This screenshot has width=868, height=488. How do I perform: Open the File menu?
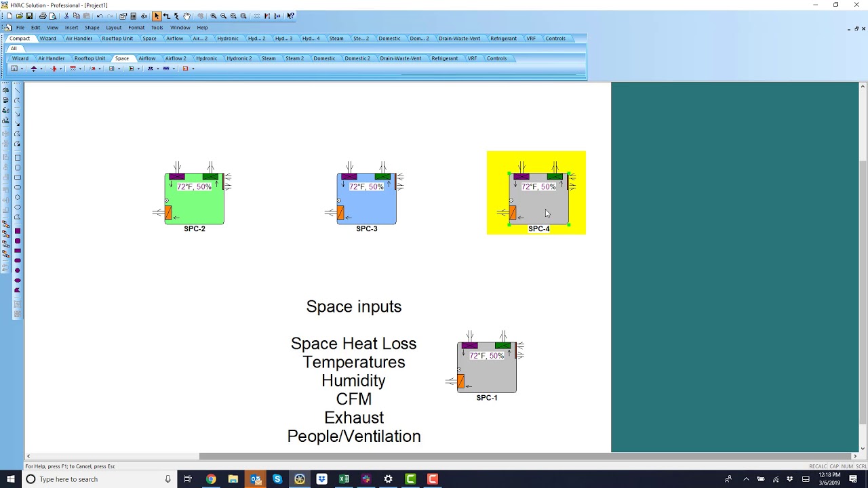pos(20,28)
